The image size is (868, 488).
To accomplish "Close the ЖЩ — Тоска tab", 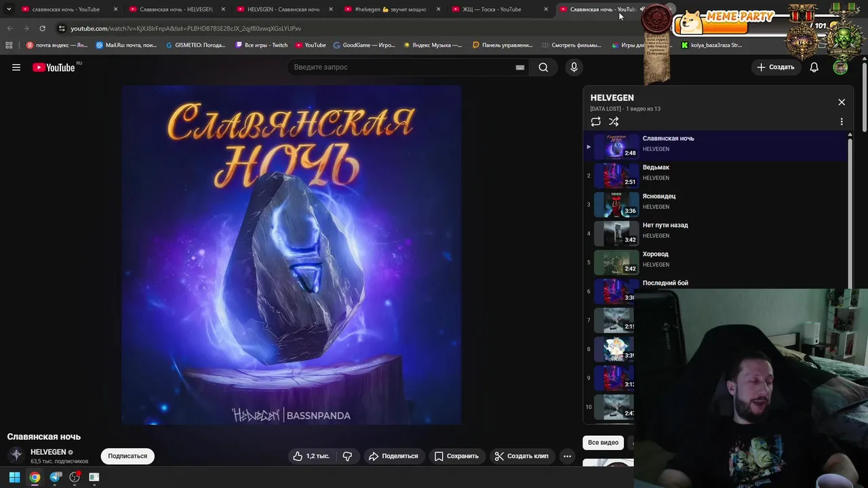I will 546,9.
